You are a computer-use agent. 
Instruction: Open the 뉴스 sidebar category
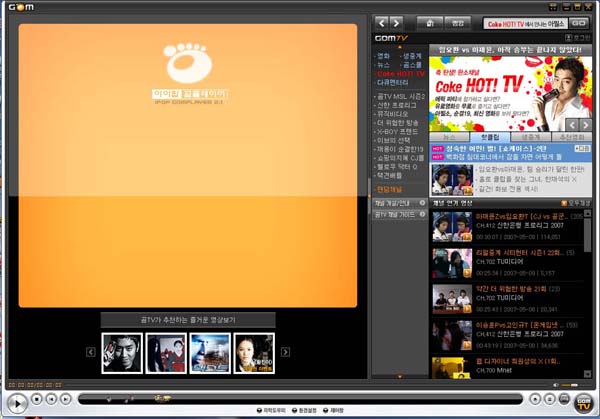(383, 65)
